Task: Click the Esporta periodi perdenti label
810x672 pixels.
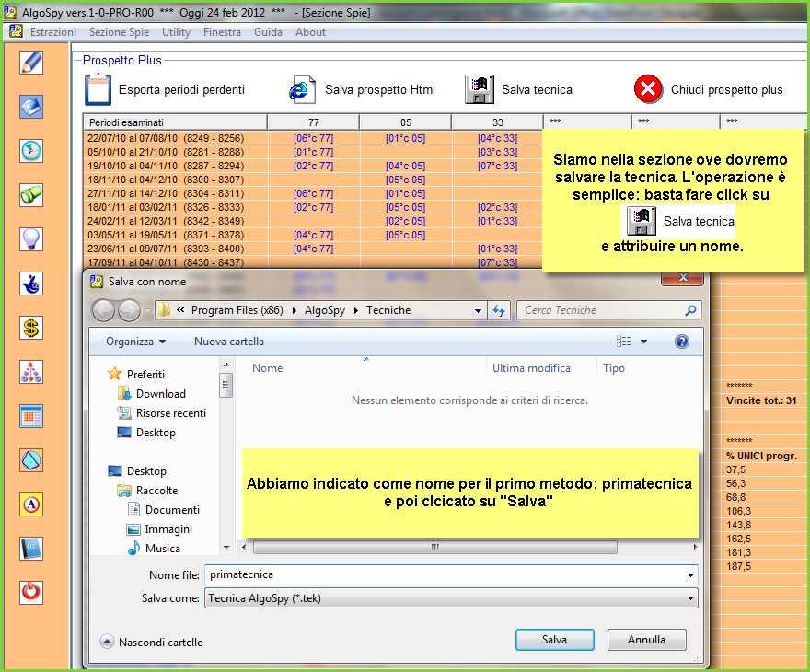Action: [x=181, y=90]
